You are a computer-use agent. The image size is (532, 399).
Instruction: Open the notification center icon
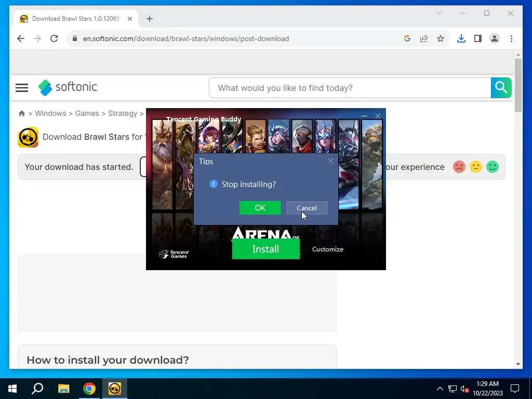click(x=515, y=389)
